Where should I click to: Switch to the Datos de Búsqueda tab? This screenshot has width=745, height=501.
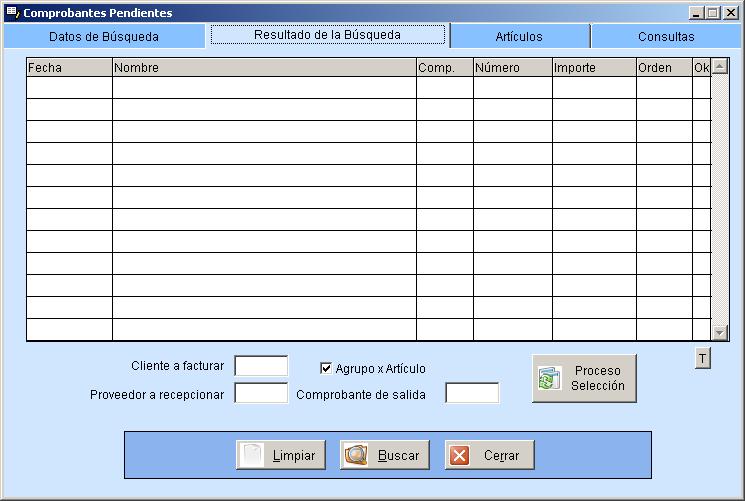[104, 36]
